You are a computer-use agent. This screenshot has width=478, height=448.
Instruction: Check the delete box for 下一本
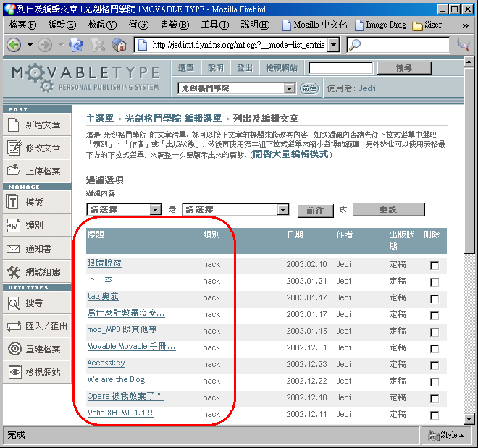[435, 282]
